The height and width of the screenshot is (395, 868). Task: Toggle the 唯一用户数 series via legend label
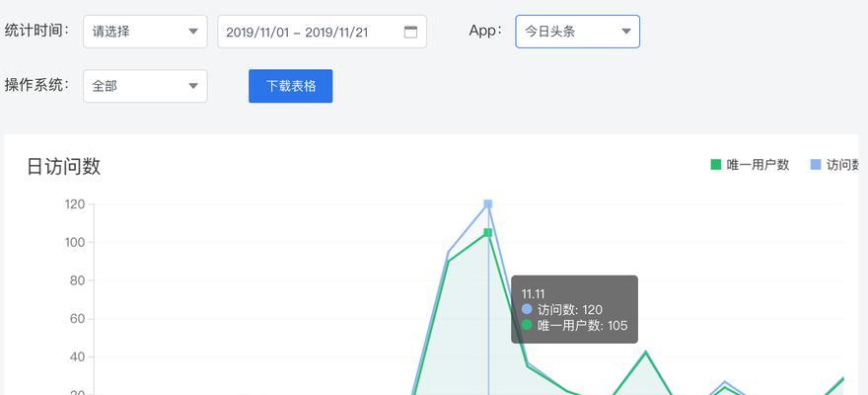tap(758, 165)
